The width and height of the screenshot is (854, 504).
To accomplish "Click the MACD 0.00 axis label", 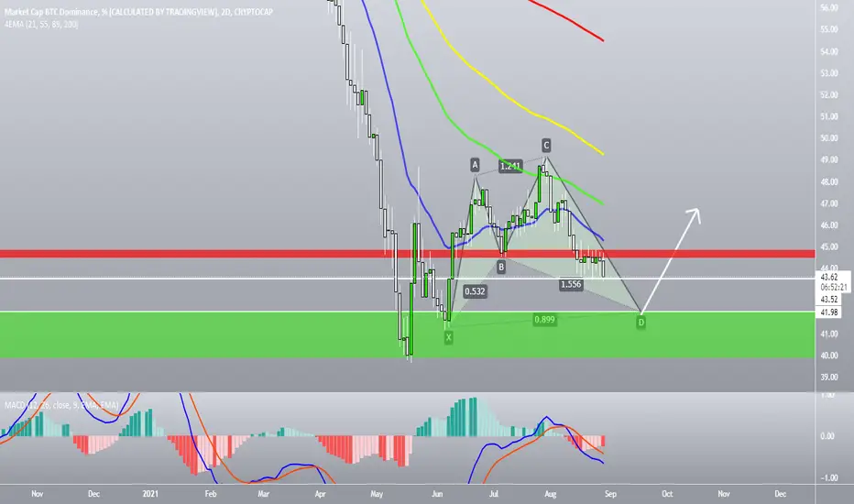I will click(827, 436).
